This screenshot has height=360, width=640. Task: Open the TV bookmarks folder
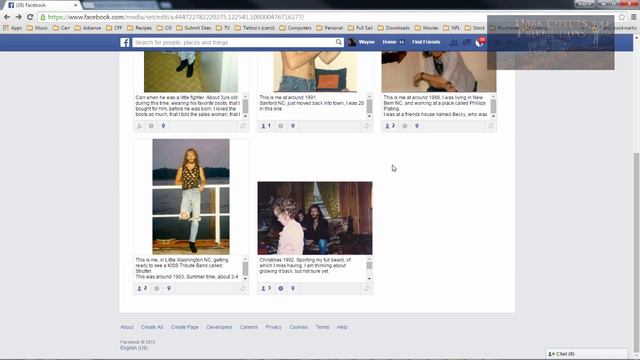point(223,28)
